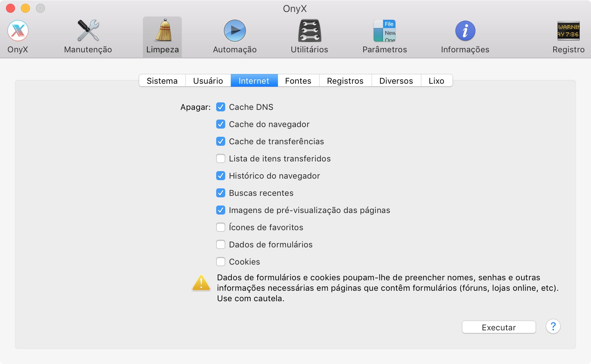Viewport: 591px width, 364px height.
Task: Open Automação play icon
Action: click(x=235, y=31)
